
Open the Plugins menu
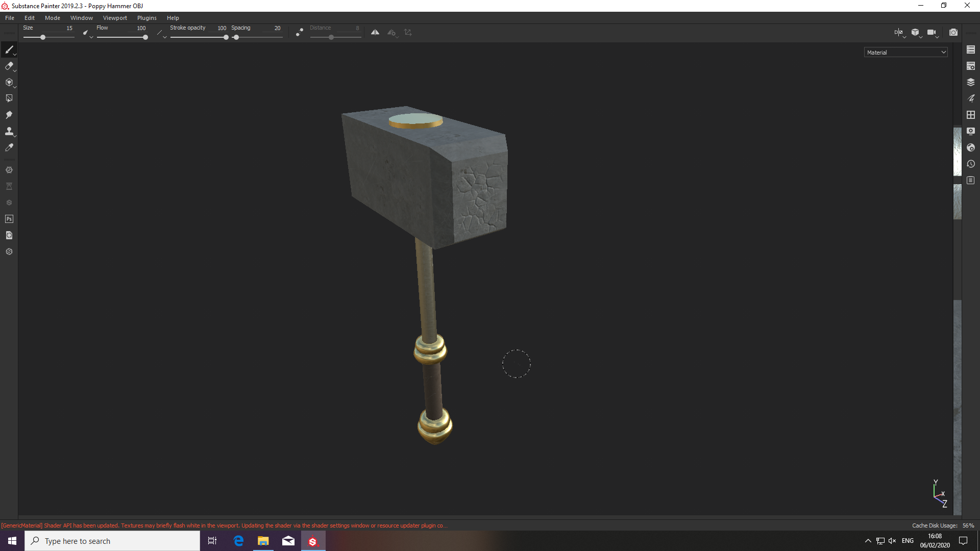146,18
